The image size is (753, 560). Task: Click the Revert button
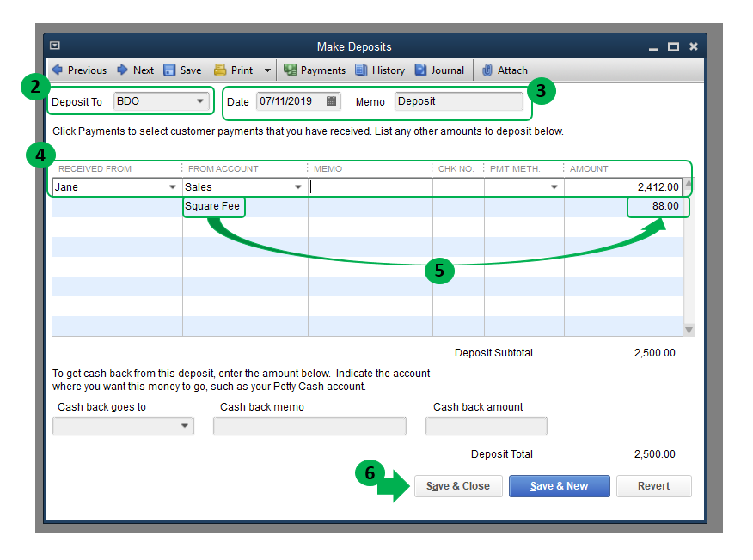point(653,486)
